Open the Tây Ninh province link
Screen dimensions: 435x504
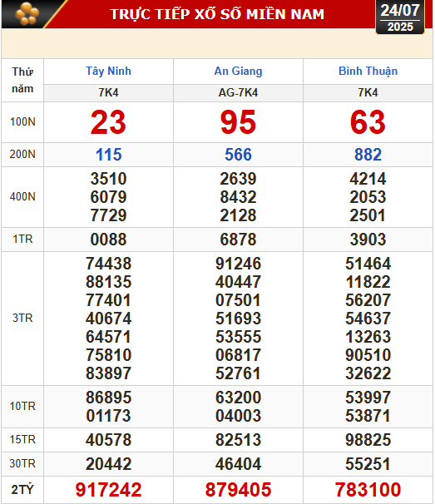(x=108, y=71)
